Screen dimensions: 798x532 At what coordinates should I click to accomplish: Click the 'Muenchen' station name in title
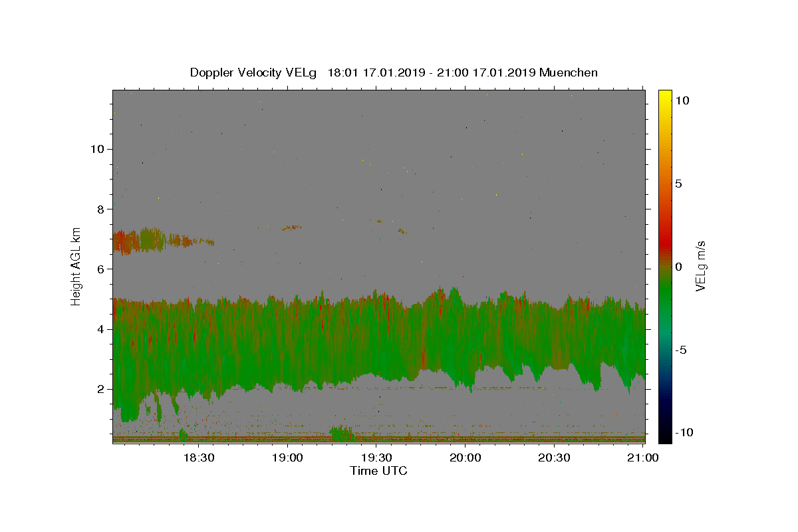coord(569,72)
